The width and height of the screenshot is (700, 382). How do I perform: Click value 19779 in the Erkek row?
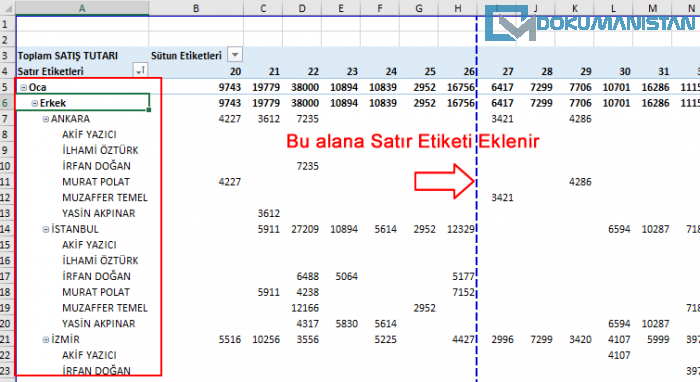(266, 103)
